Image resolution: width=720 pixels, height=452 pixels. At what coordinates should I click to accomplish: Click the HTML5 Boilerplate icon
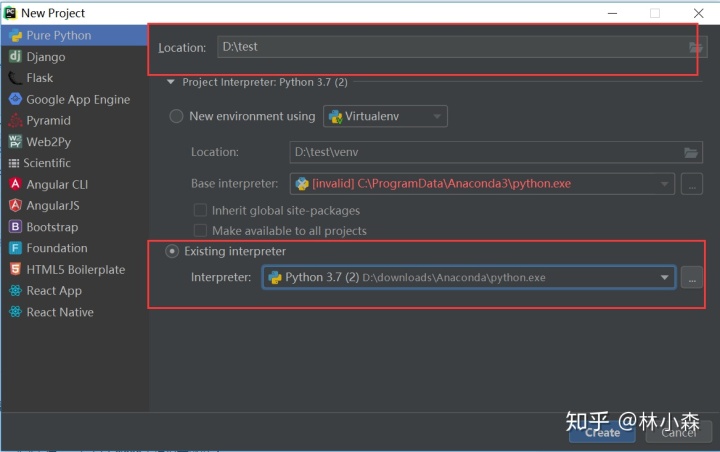pos(15,269)
